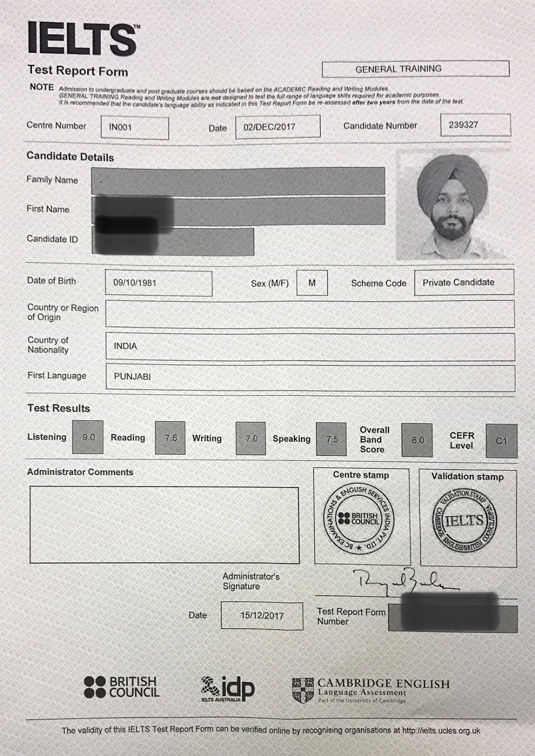Click the Speaking score 7.5 box
Screen dimensions: 535x756
click(x=331, y=439)
